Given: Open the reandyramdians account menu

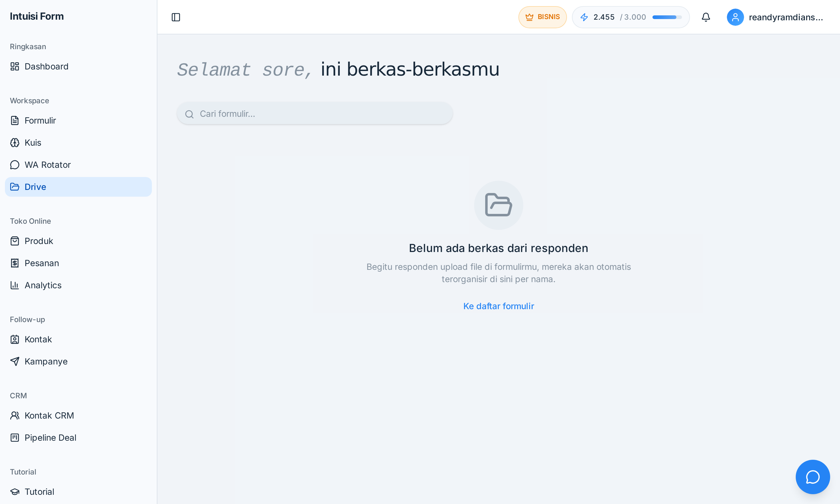Looking at the screenshot, I should (775, 17).
